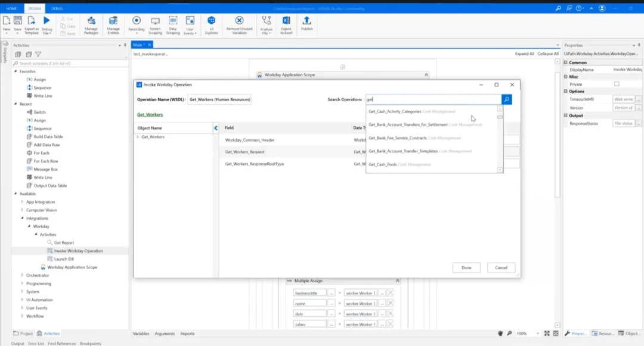Viewport: 644px width, 346px height.
Task: Click the blue search operations magnifier button
Action: pyautogui.click(x=506, y=99)
